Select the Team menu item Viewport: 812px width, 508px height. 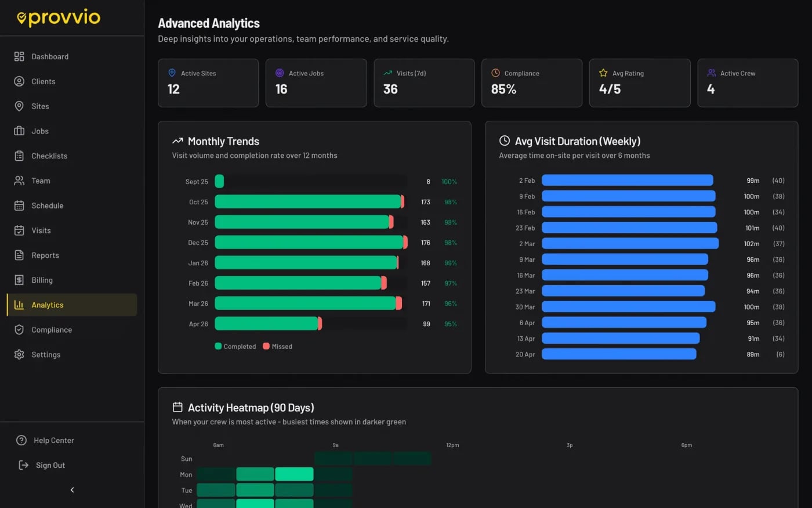click(72, 181)
